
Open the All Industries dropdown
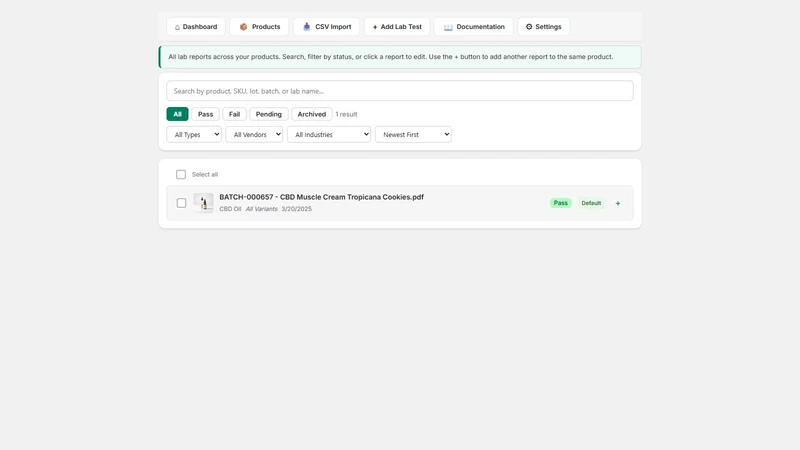click(329, 135)
